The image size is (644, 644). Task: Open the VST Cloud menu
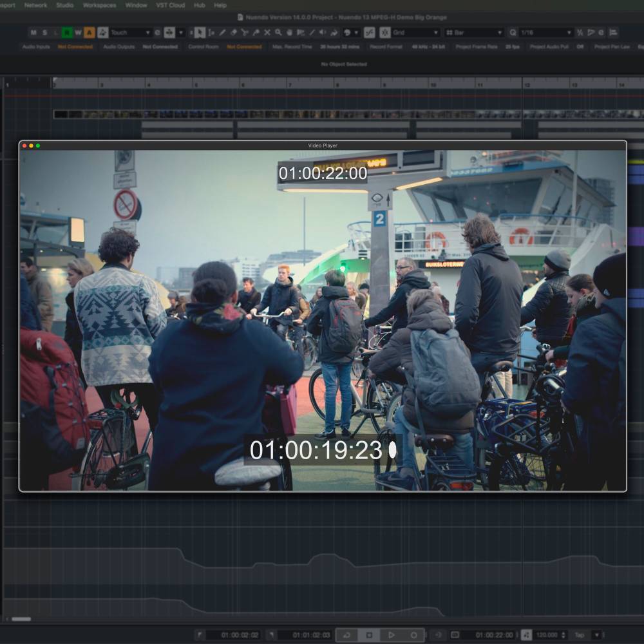170,5
